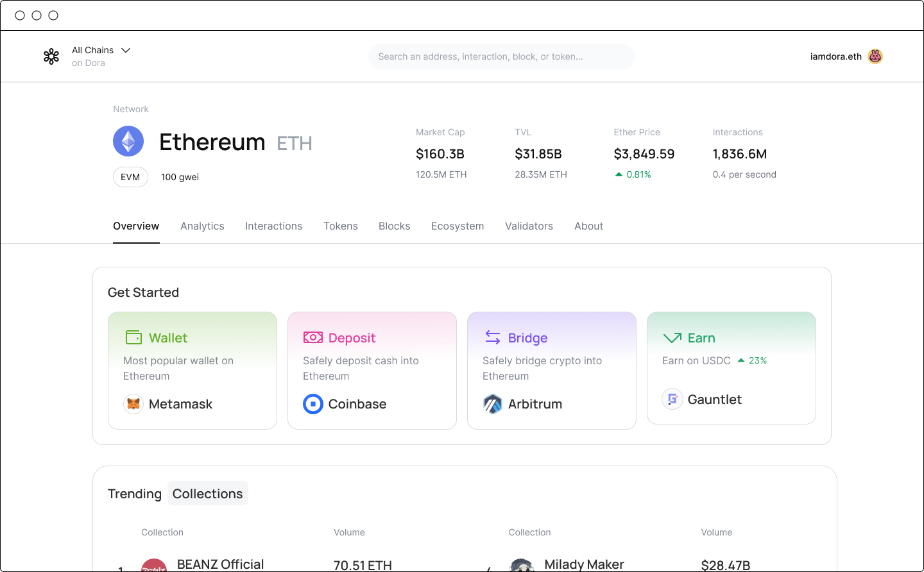Click the Ether Price 0.81% change
Image resolution: width=924 pixels, height=572 pixels.
click(x=633, y=174)
